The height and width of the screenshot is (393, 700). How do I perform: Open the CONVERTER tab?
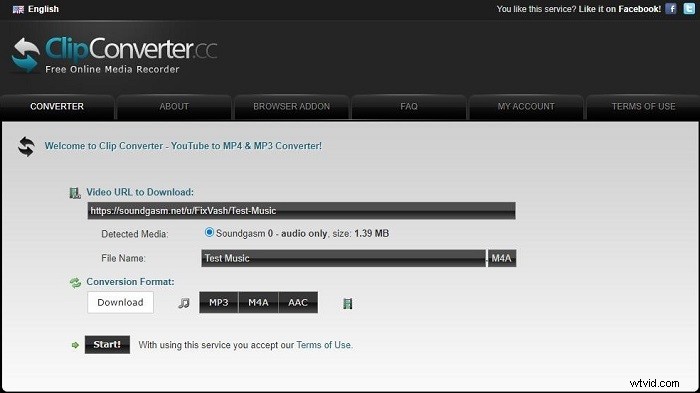57,107
